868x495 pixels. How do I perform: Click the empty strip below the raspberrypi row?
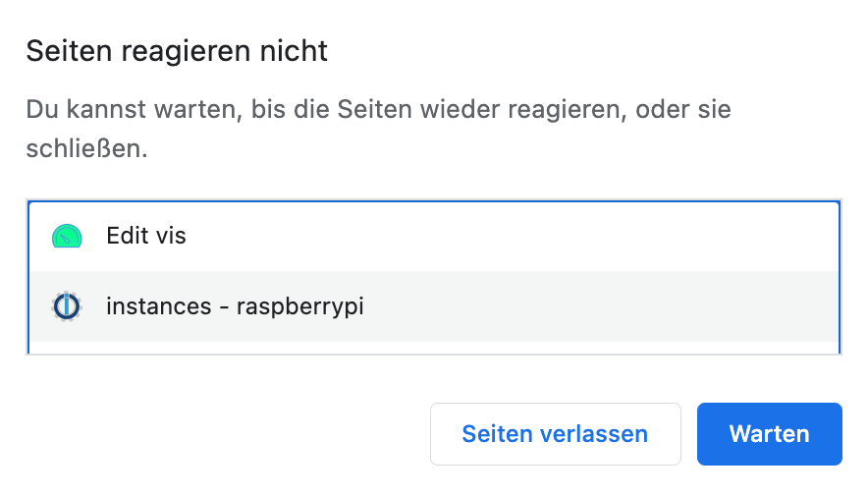[x=432, y=348]
